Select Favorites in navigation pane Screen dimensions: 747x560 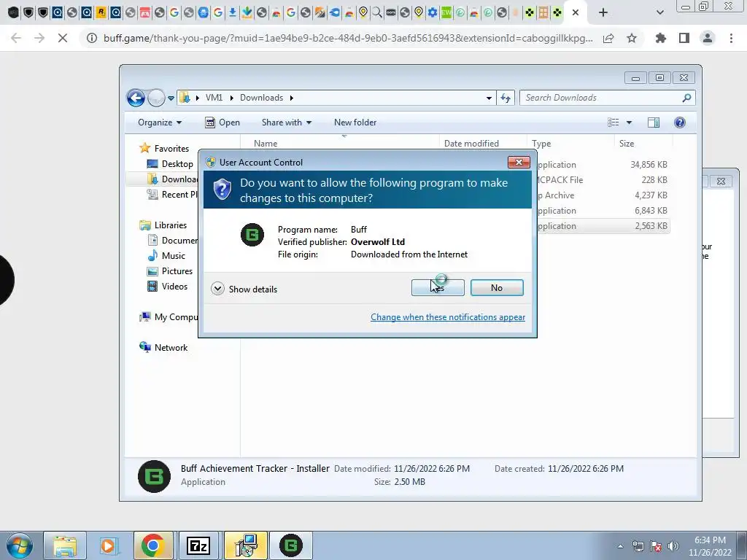pos(164,149)
